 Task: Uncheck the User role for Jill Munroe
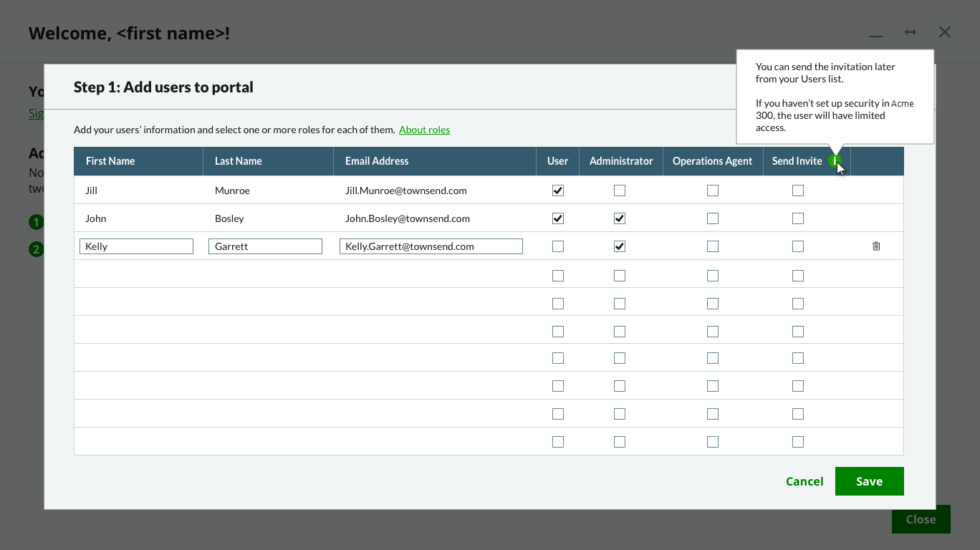(558, 190)
